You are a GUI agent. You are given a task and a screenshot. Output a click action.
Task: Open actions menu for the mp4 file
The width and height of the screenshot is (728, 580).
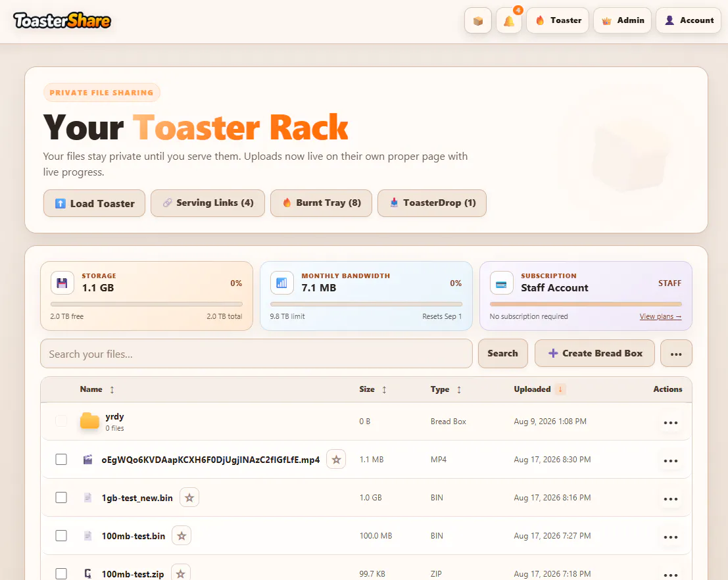point(670,461)
